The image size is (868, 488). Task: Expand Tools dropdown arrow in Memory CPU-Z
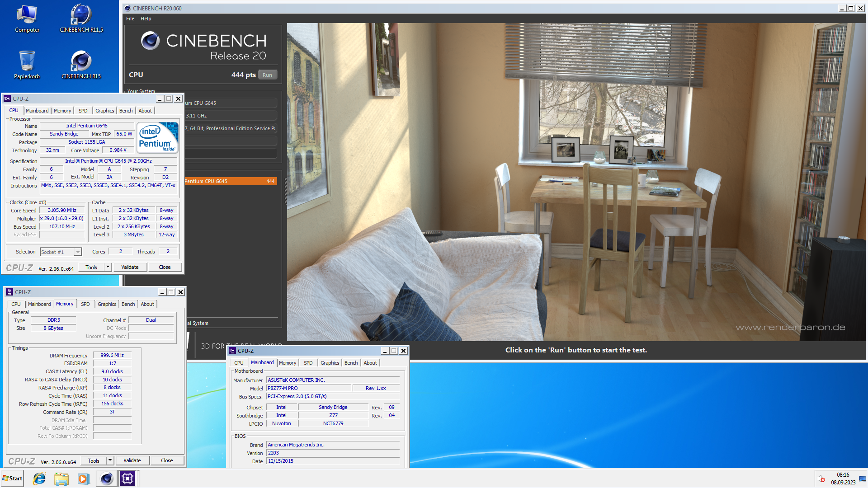point(110,460)
